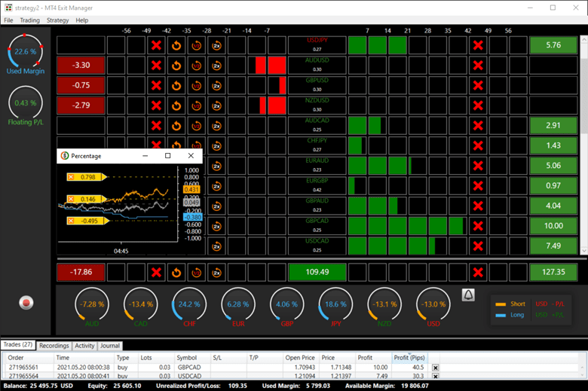The image size is (588, 391).
Task: Click the 1/2 partial-close icon in AUDCAD row
Action: pos(197,126)
